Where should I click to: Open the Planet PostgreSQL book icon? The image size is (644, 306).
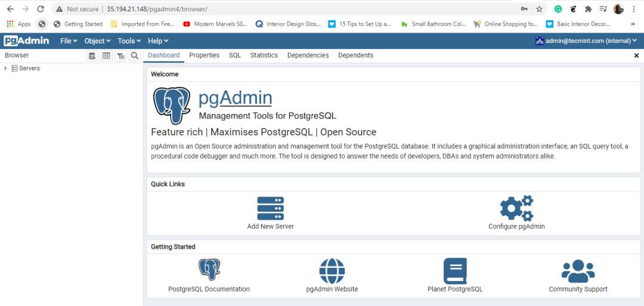(x=454, y=271)
